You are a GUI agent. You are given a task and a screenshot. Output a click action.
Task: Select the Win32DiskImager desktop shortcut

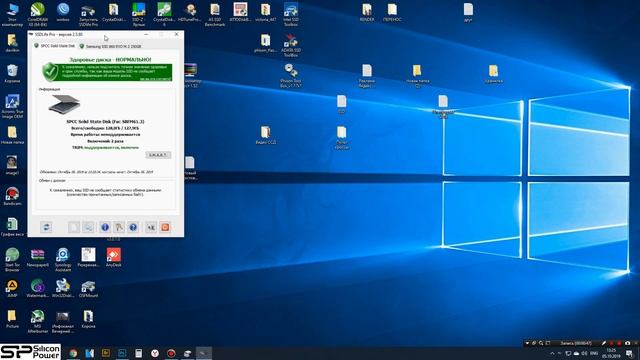point(63,288)
